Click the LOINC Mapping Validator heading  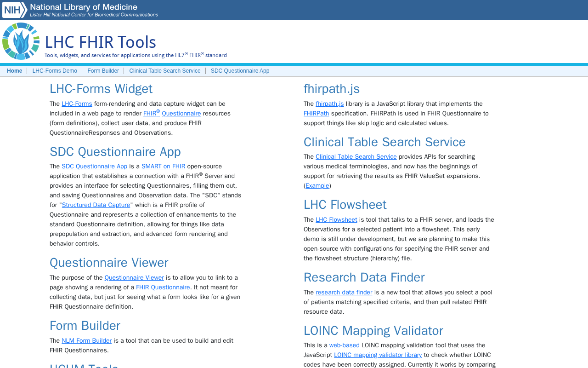[x=373, y=331]
